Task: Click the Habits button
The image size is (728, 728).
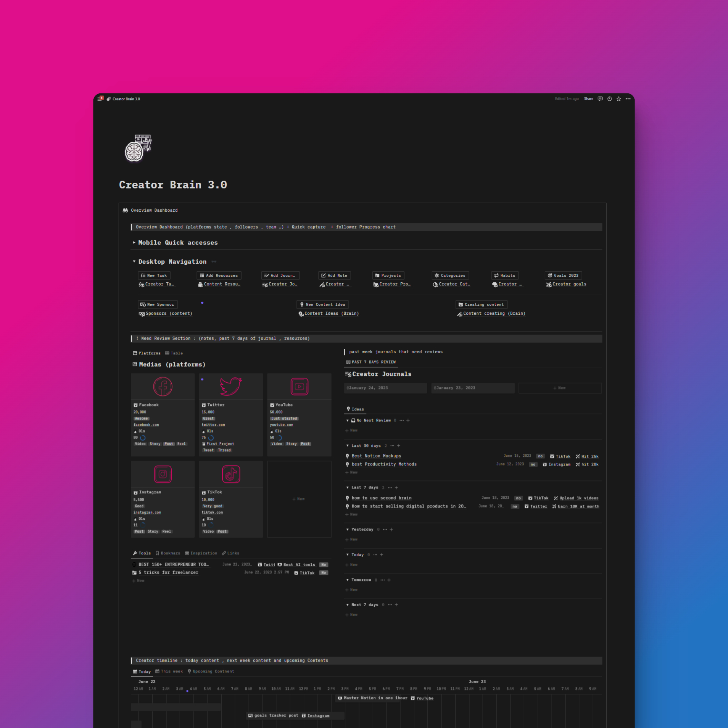Action: [505, 275]
